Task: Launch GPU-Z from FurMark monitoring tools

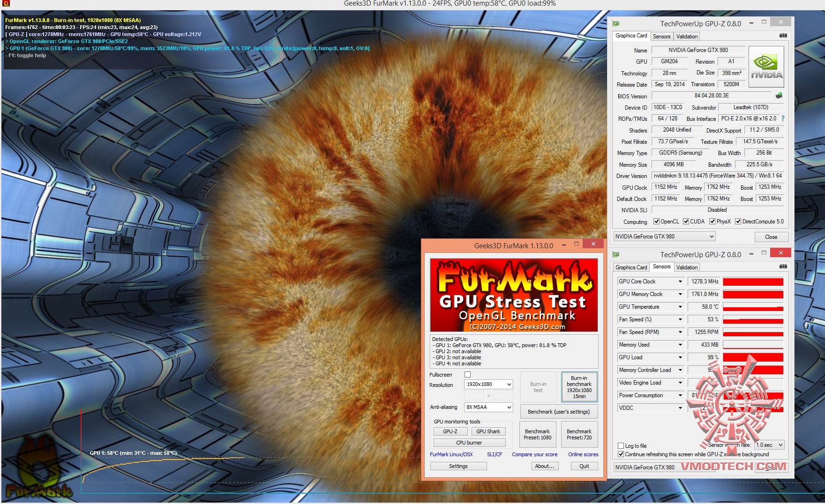Action: pyautogui.click(x=450, y=431)
